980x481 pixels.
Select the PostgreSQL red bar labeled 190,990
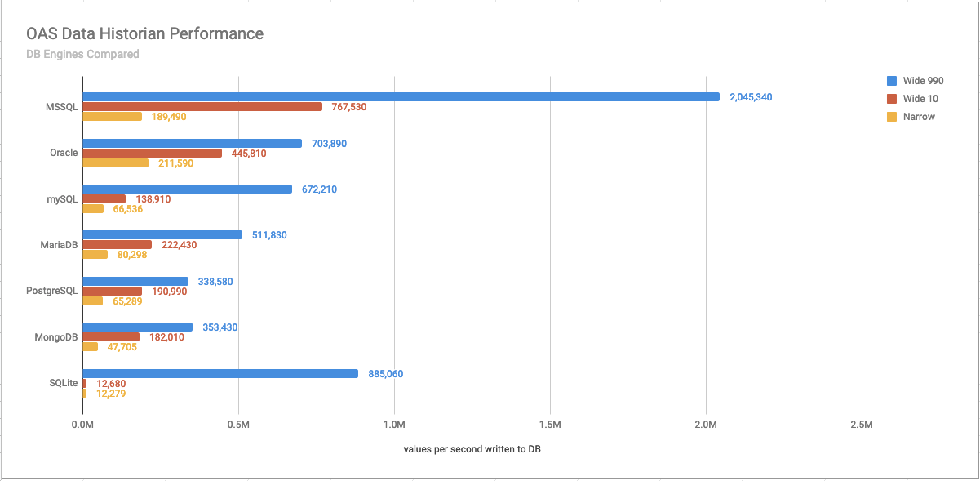[x=112, y=291]
